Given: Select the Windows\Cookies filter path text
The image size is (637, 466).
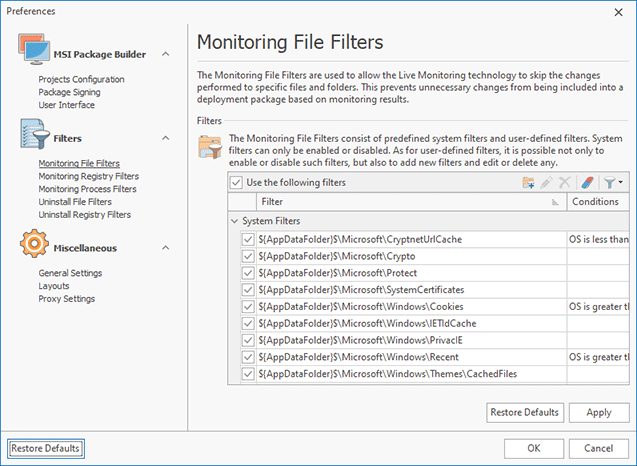Looking at the screenshot, I should click(x=361, y=307).
